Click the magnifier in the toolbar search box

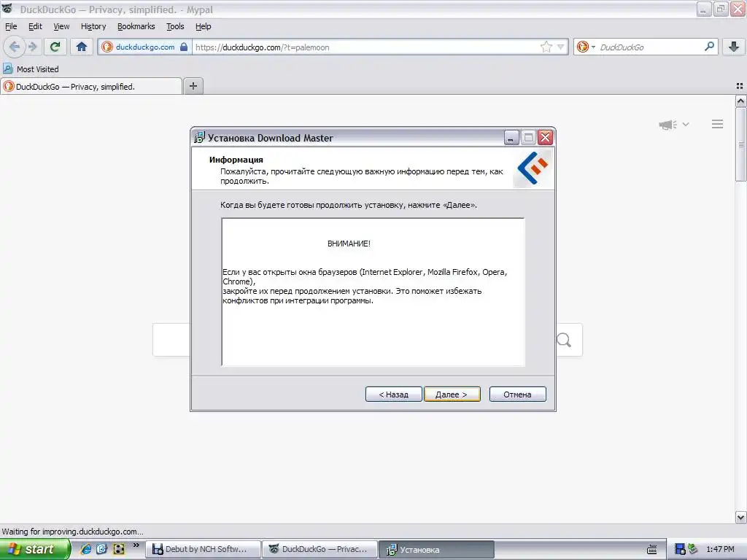click(x=709, y=47)
